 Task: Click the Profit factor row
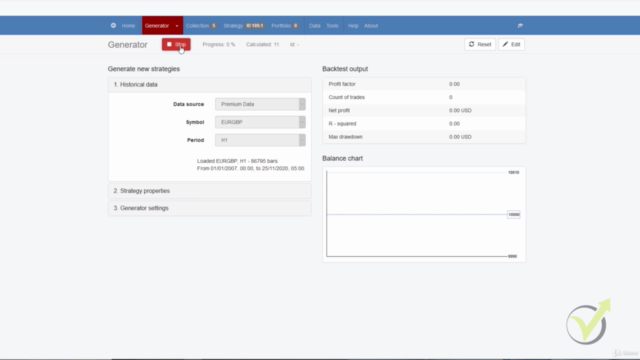point(424,84)
